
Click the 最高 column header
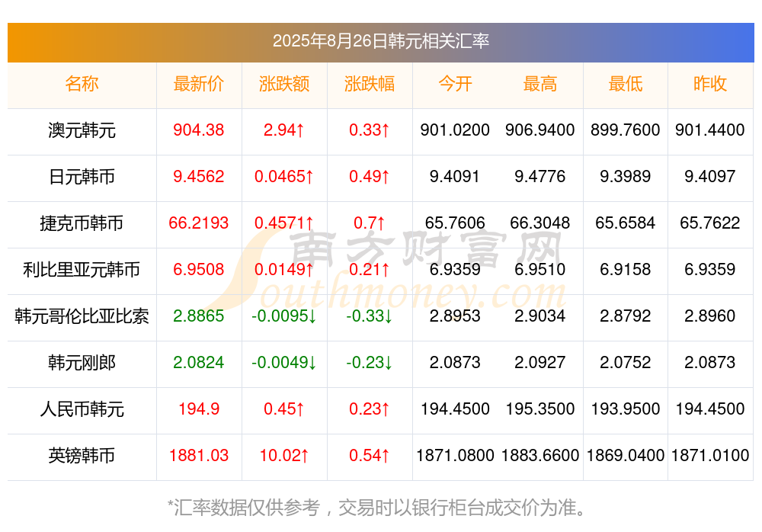pyautogui.click(x=540, y=84)
